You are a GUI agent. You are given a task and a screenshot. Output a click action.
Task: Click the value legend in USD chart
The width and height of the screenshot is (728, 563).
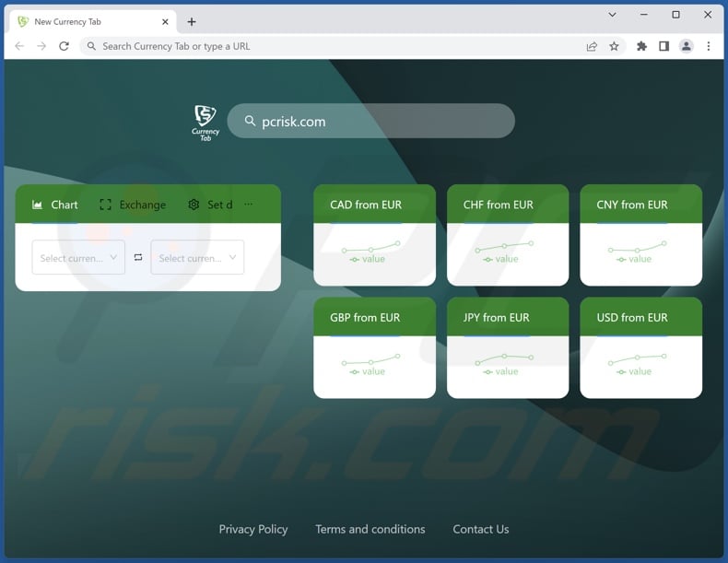tap(634, 371)
